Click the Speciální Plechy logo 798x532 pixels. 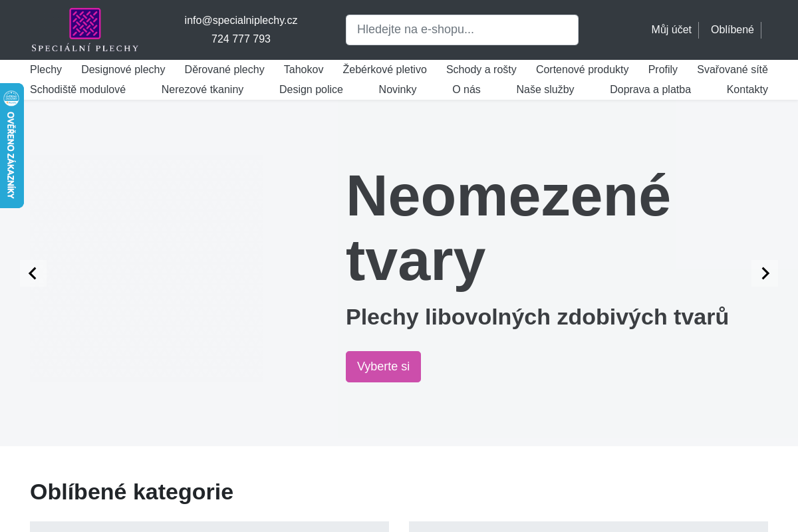(85, 30)
